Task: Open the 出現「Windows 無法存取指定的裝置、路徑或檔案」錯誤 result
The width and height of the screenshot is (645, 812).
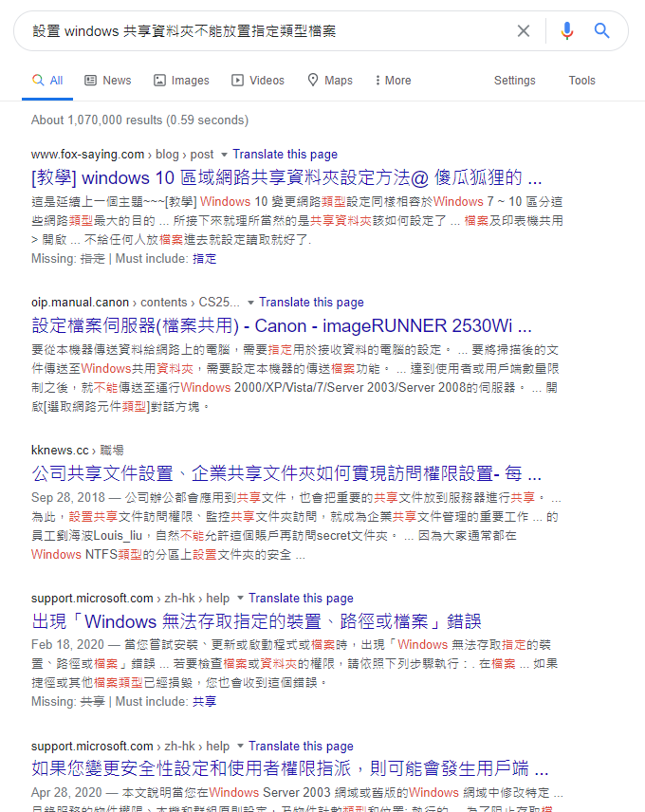Action: pos(256,621)
